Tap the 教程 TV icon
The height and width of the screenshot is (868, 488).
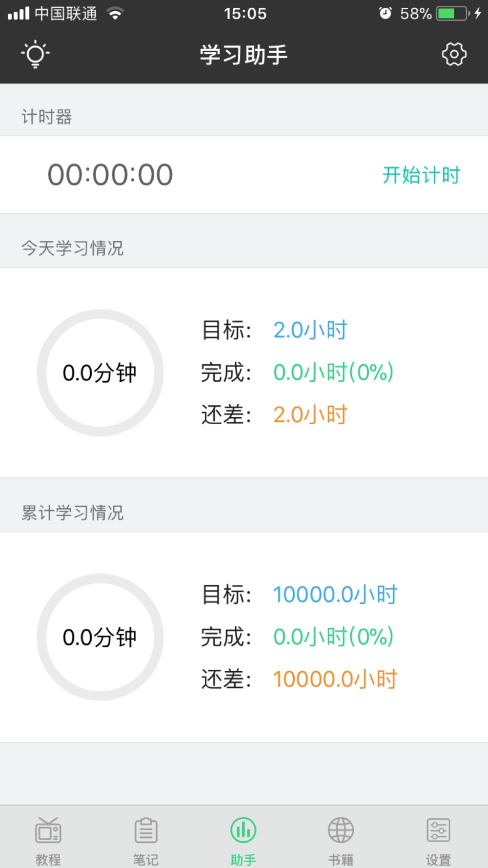click(x=48, y=830)
